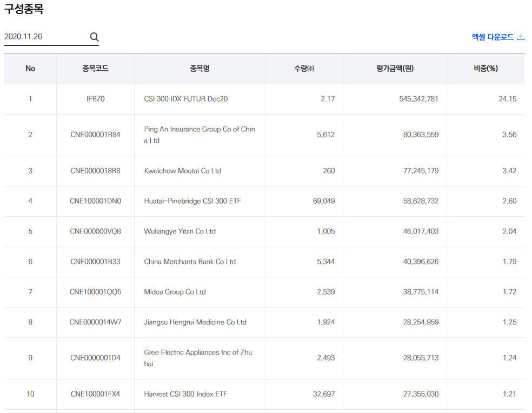Select the code IFBZ0
This screenshot has width=532, height=413.
pos(95,99)
